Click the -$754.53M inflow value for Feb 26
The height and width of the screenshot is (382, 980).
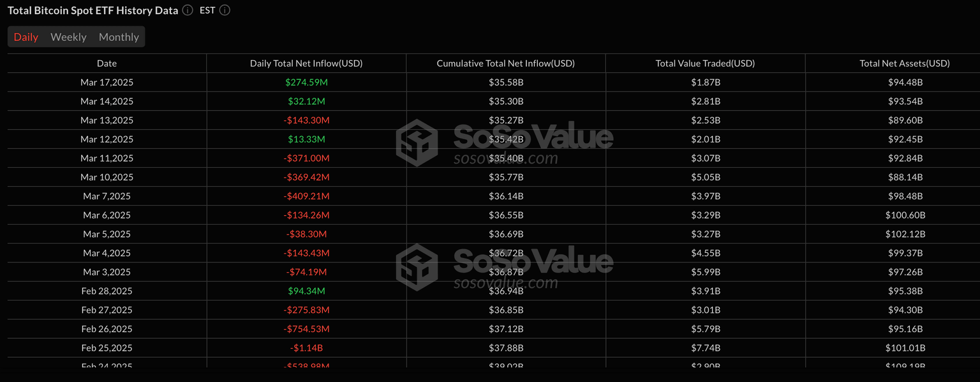[x=306, y=328]
